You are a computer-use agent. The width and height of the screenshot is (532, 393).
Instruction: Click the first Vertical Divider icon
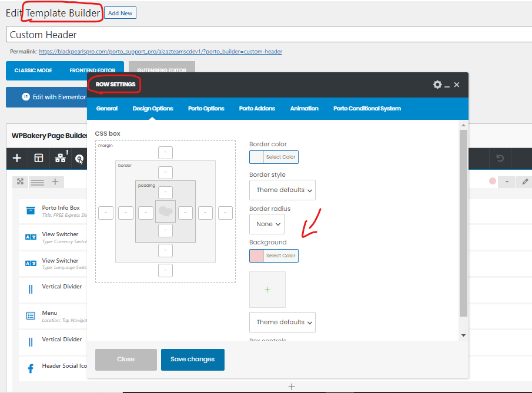pyautogui.click(x=31, y=289)
